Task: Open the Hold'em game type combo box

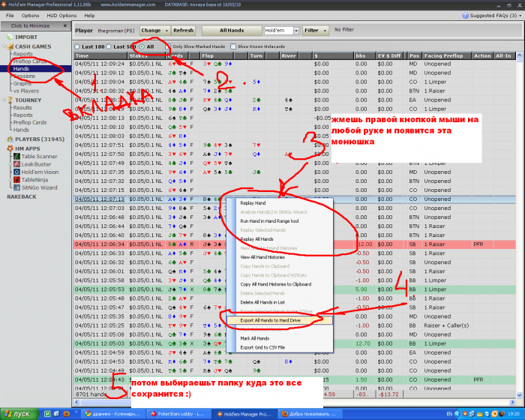Action: click(281, 31)
